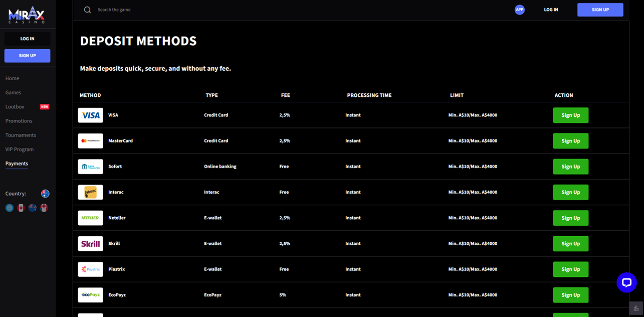Screen dimensions: 644x317
Task: Click the top-right SIGN UP button
Action: pyautogui.click(x=600, y=10)
